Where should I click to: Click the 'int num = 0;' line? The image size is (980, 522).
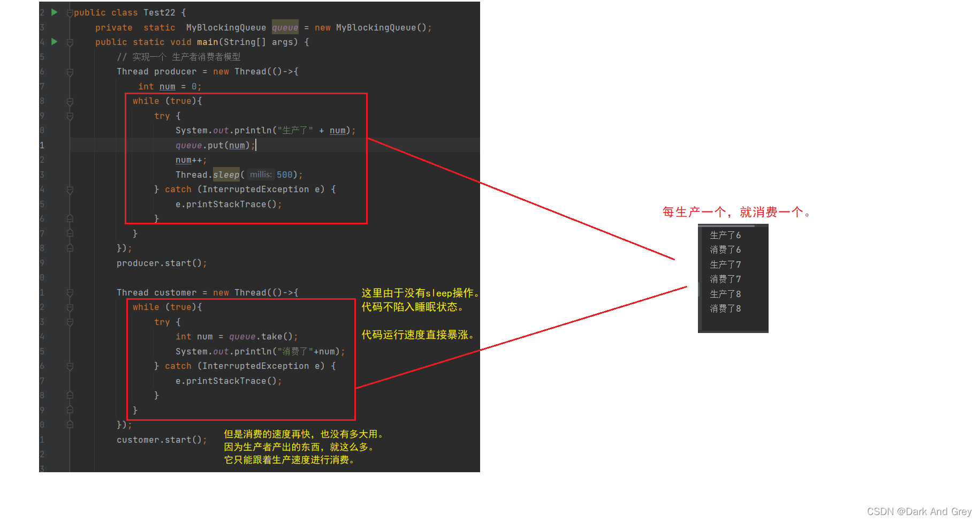click(x=170, y=86)
